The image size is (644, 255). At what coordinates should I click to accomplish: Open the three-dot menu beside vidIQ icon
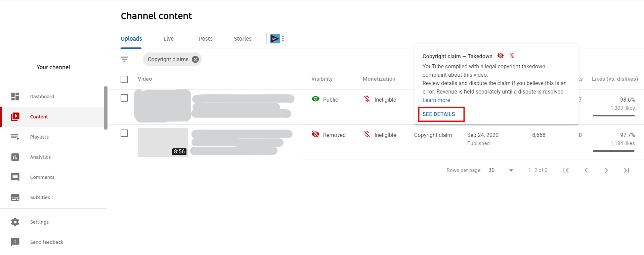pyautogui.click(x=283, y=39)
